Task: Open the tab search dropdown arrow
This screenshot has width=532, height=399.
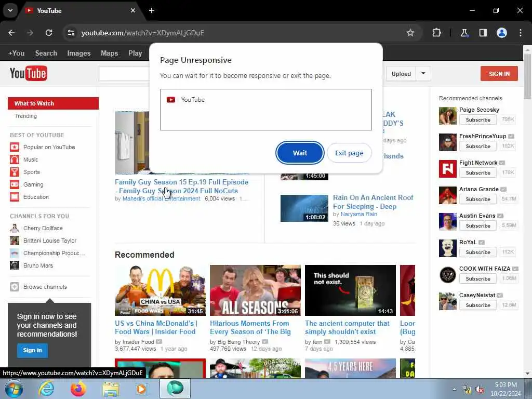Action: coord(10,10)
